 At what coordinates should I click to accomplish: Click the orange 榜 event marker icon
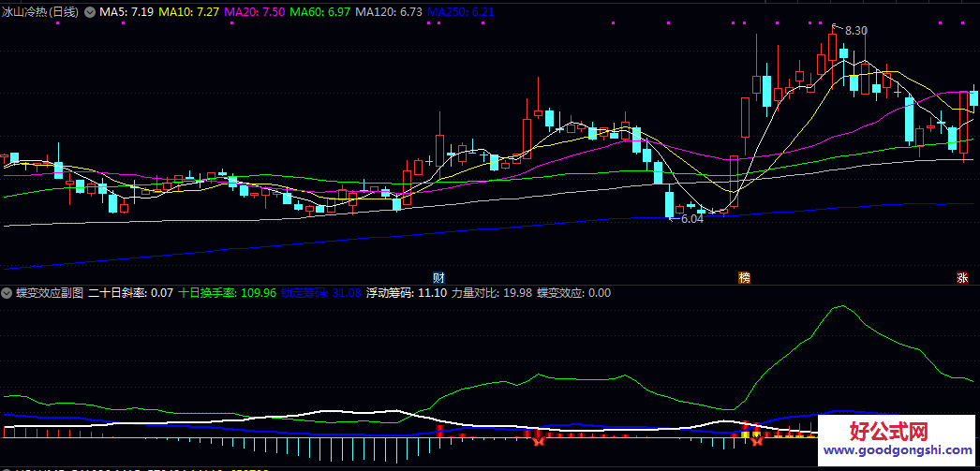(745, 278)
